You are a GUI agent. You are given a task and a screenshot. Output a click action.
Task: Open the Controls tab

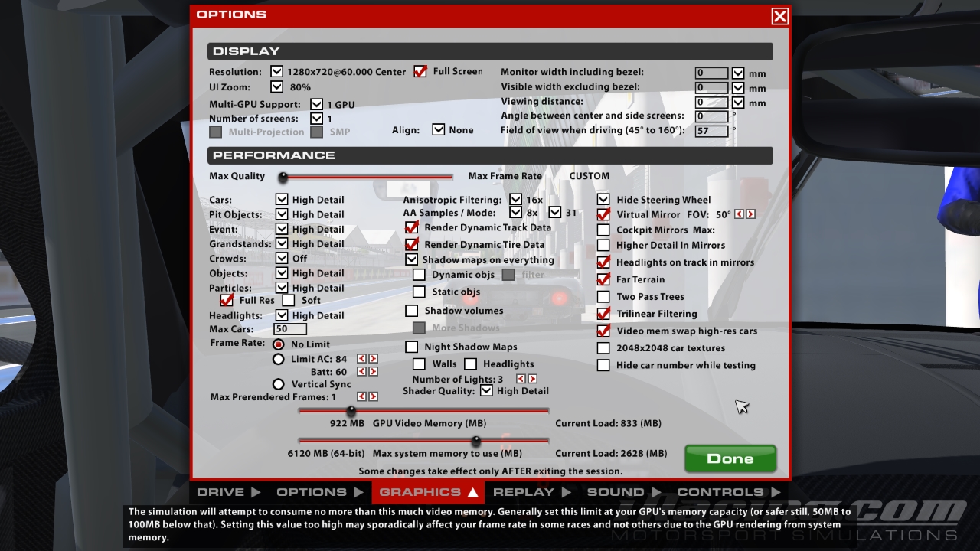click(728, 492)
